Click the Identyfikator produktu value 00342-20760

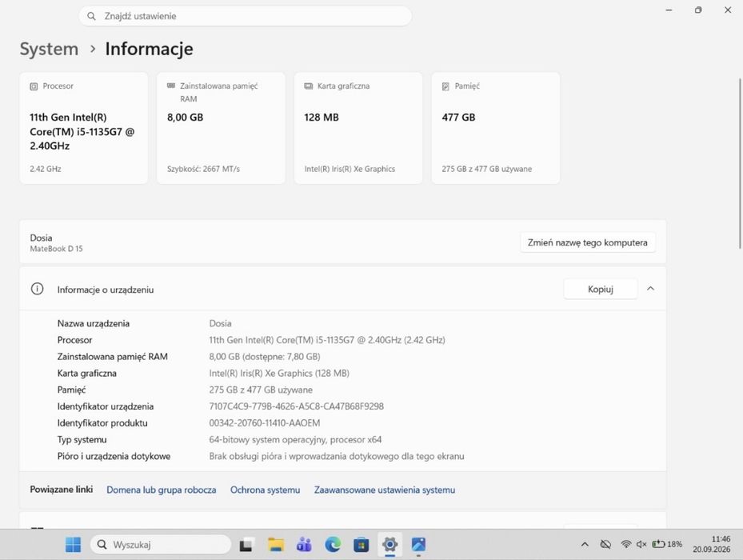pyautogui.click(x=265, y=423)
